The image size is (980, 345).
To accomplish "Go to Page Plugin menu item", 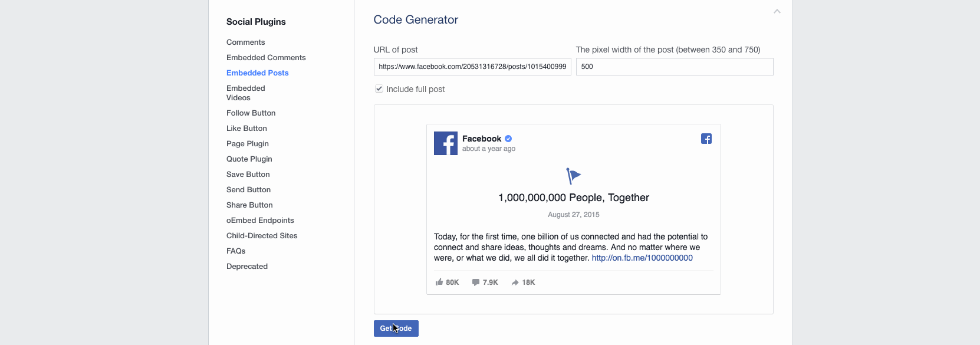I will 248,143.
